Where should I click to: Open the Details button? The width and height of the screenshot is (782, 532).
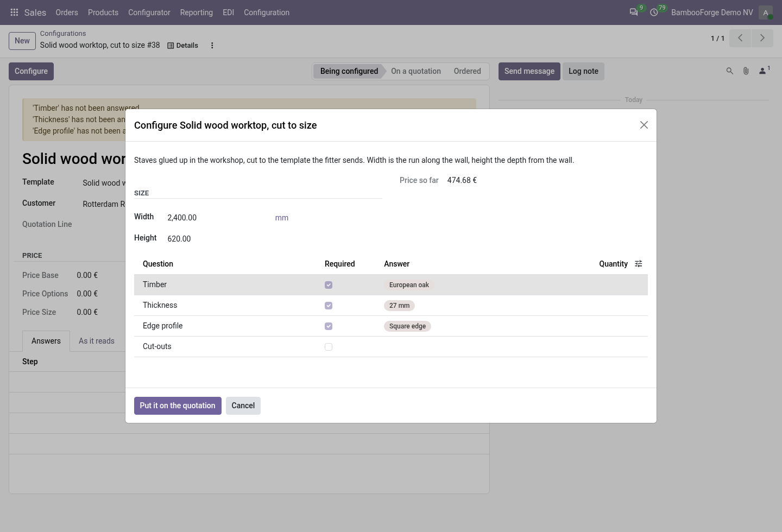182,46
